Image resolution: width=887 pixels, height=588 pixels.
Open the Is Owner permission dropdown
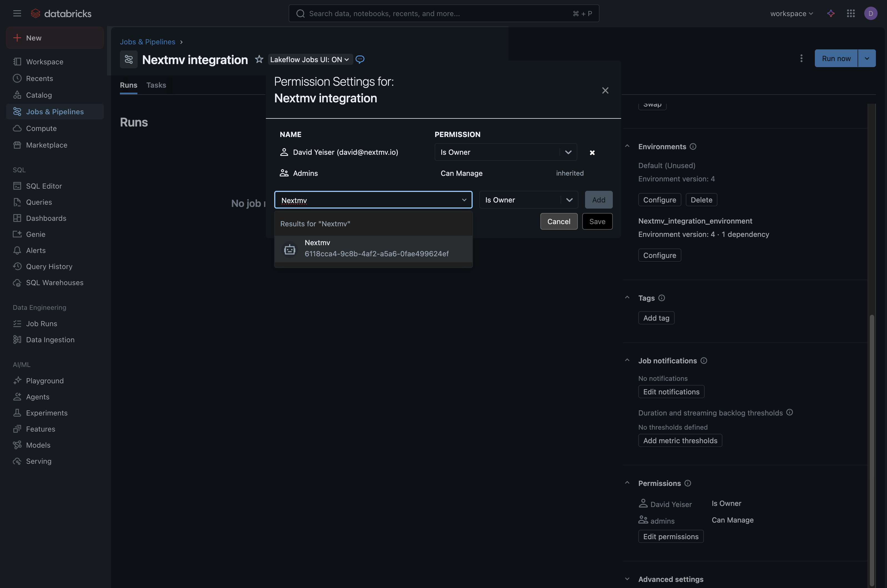tap(505, 152)
